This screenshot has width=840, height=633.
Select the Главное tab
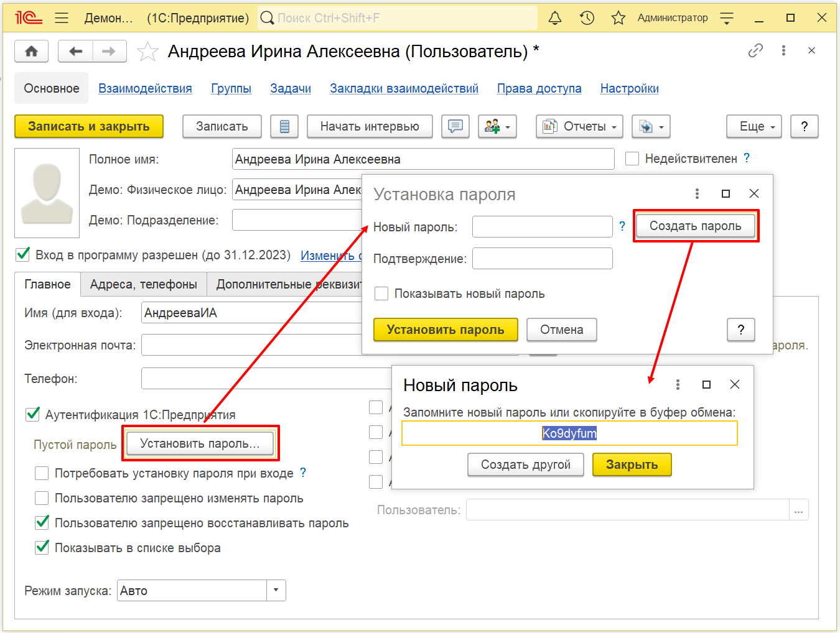(x=47, y=284)
